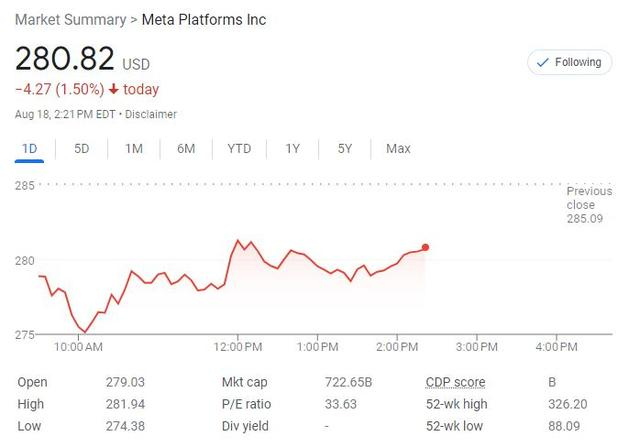The image size is (640, 447).
Task: Click the Previous close 285.09 label
Action: pyautogui.click(x=589, y=204)
